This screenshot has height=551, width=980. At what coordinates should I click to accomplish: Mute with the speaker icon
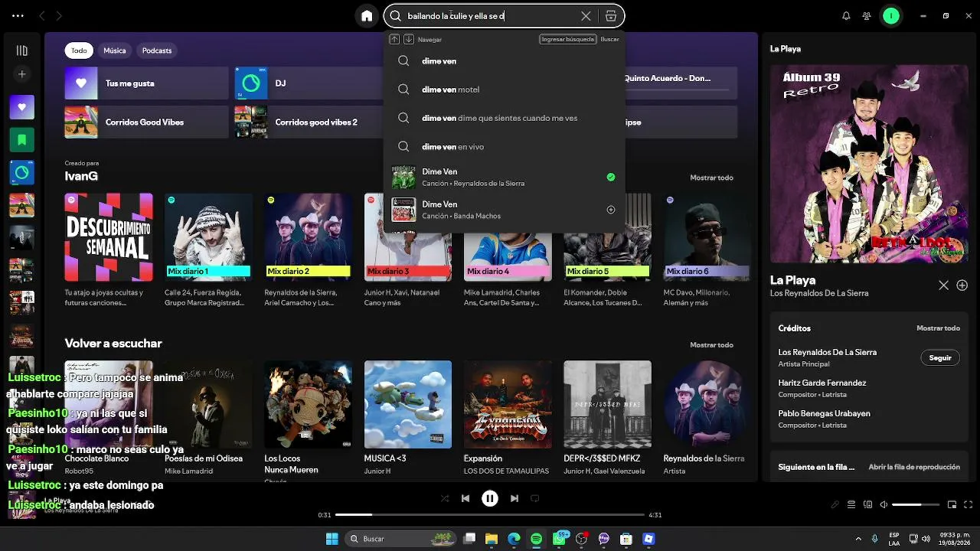pos(884,505)
